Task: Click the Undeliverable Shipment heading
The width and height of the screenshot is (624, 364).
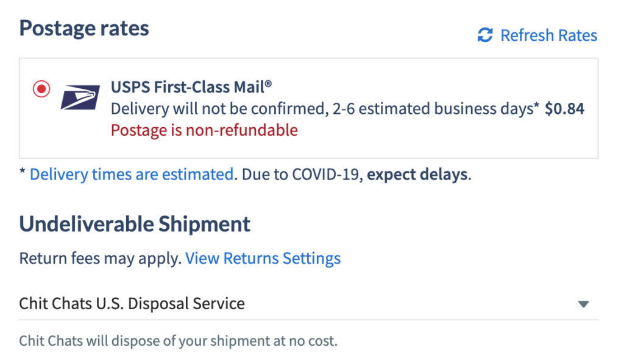Action: tap(135, 224)
